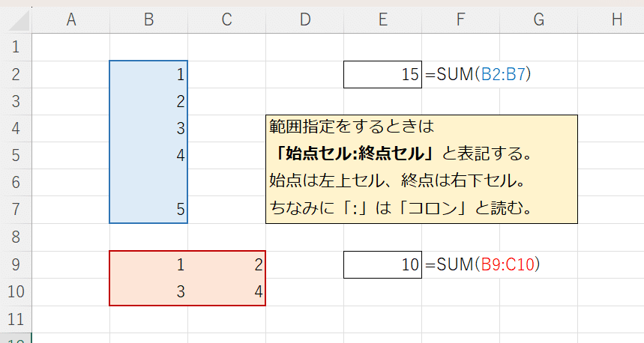Viewport: 644px width, 343px height.
Task: Select row 11 header
Action: (16, 319)
